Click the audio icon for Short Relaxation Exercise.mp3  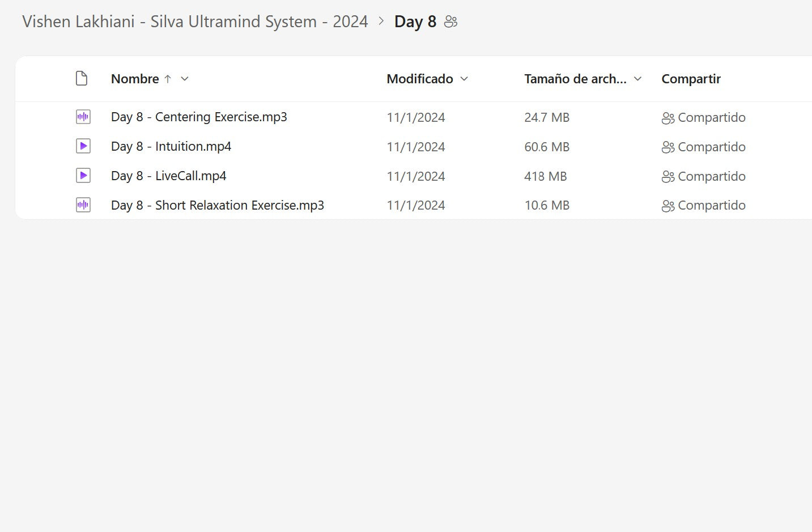coord(83,205)
